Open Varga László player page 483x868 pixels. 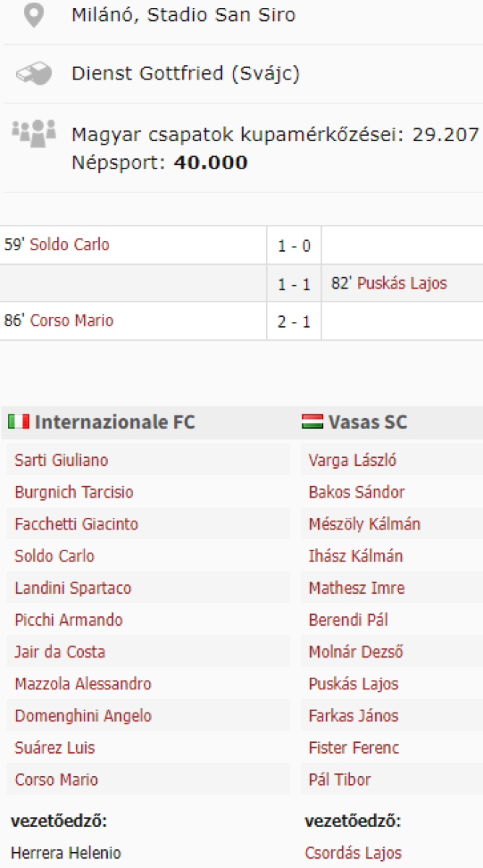[352, 460]
